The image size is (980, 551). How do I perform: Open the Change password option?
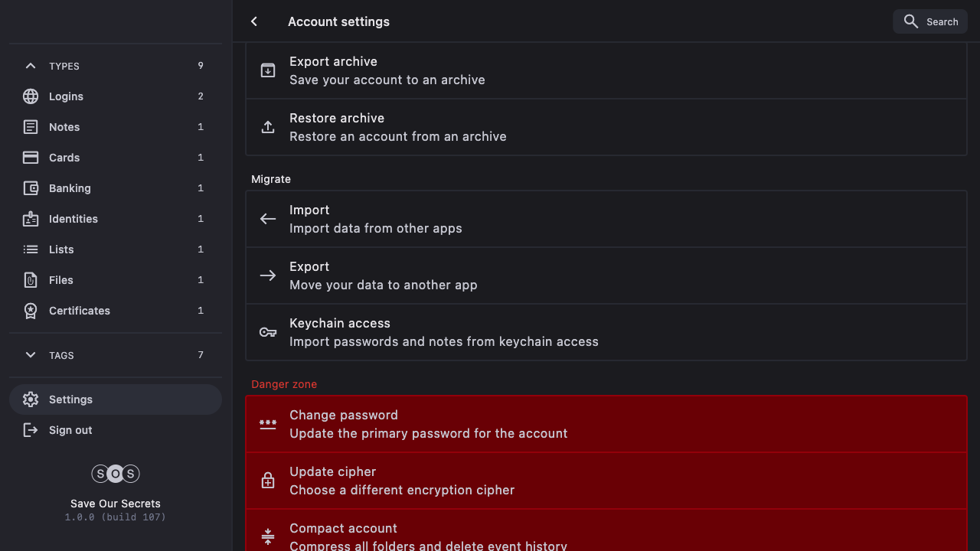605,424
